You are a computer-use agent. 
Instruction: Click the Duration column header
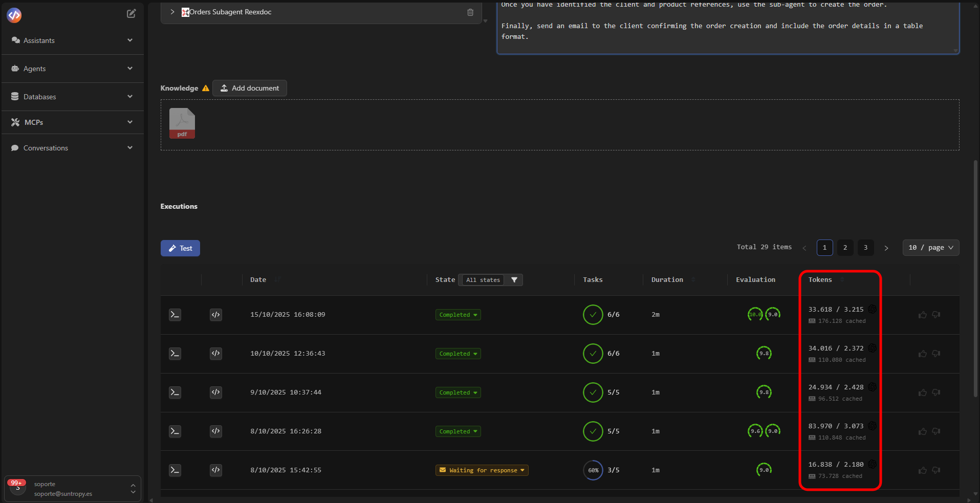click(x=667, y=279)
